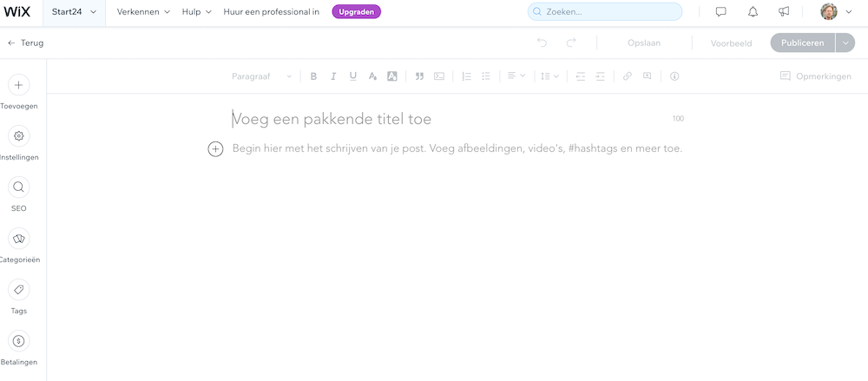Screen dimensions: 868x381
Task: Click the notifications bell icon
Action: coord(753,12)
